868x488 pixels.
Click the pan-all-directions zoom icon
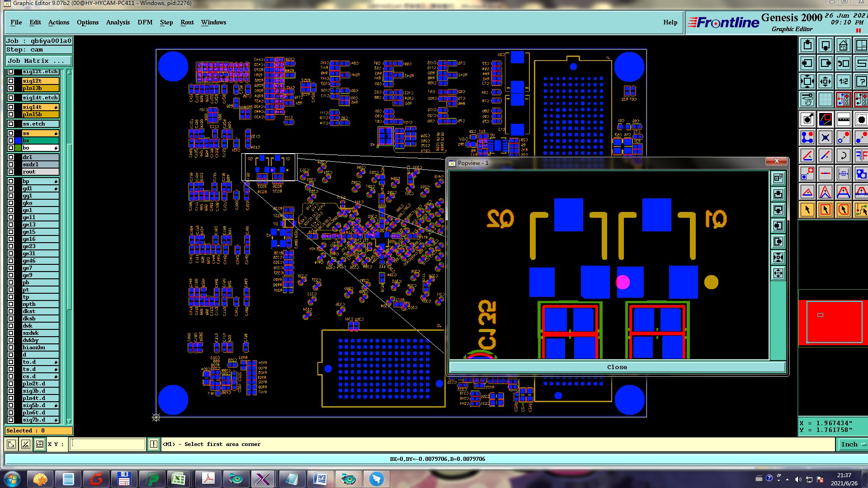(x=826, y=82)
